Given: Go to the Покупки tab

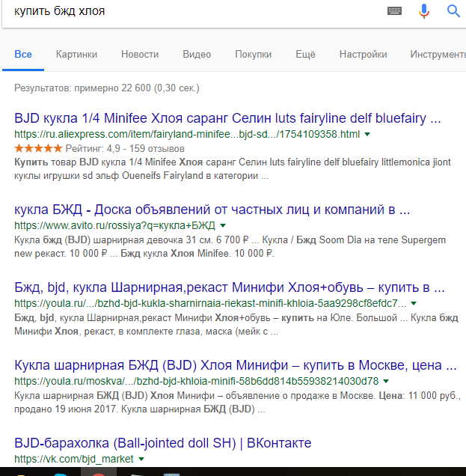Looking at the screenshot, I should click(x=253, y=55).
